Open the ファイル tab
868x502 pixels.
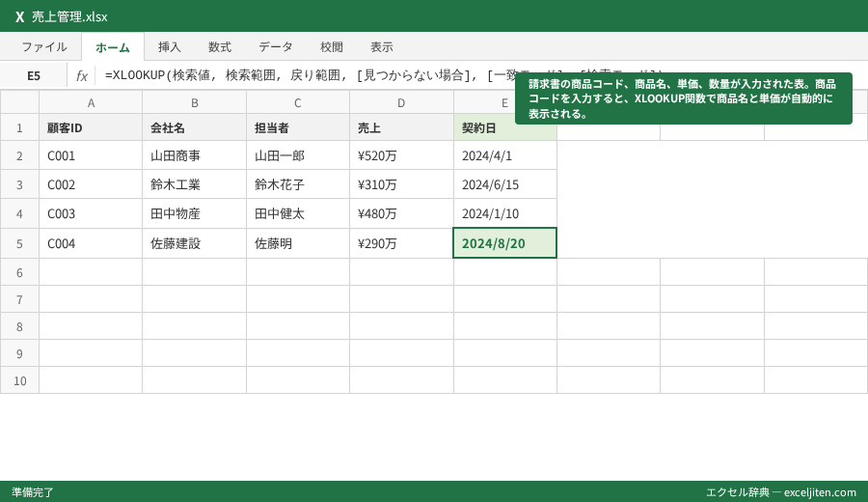(44, 47)
